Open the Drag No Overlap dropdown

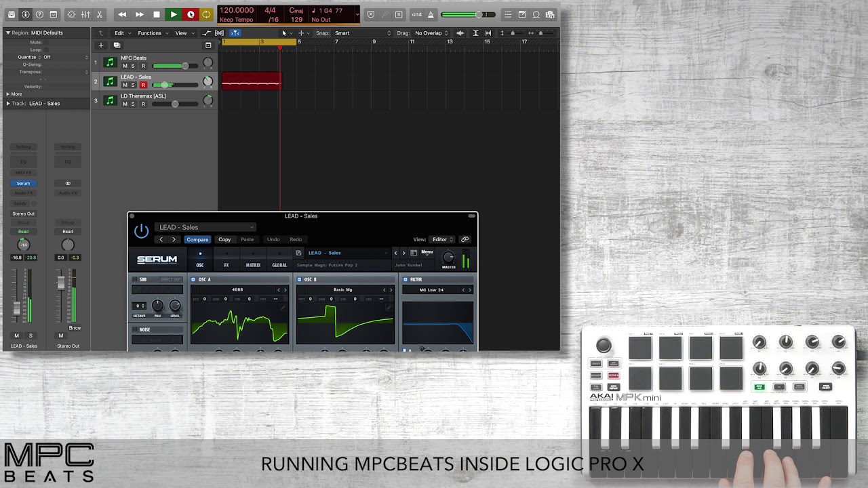click(x=431, y=33)
